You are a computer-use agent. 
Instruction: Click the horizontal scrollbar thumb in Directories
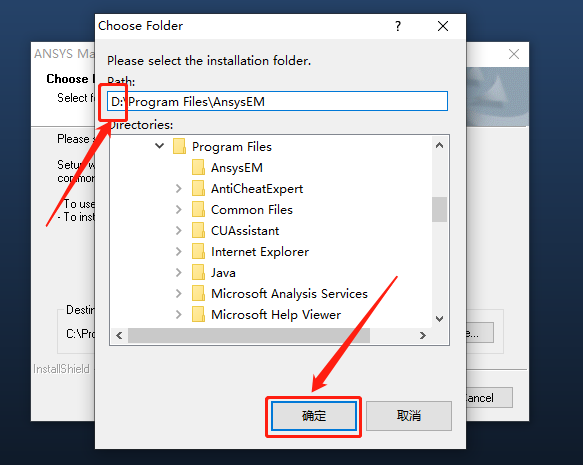(249, 336)
